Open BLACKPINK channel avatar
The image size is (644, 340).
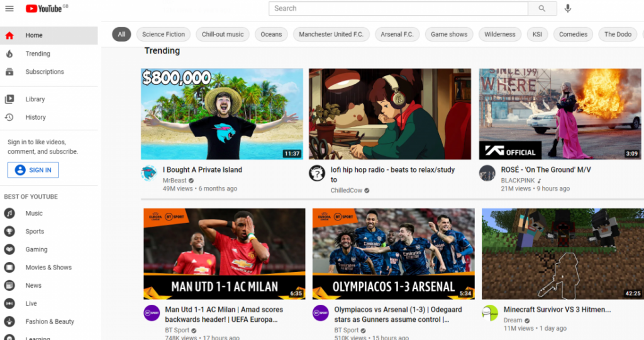point(487,174)
